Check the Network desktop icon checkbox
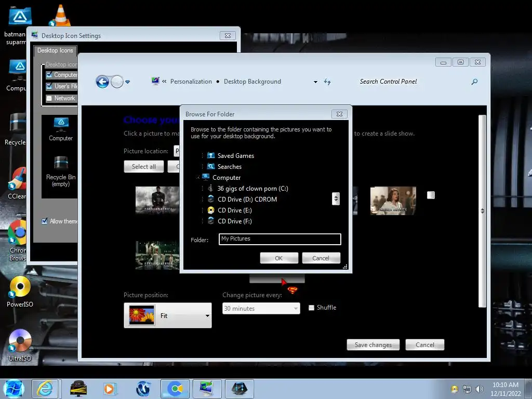Screen dimensions: 532x399 tap(49, 98)
